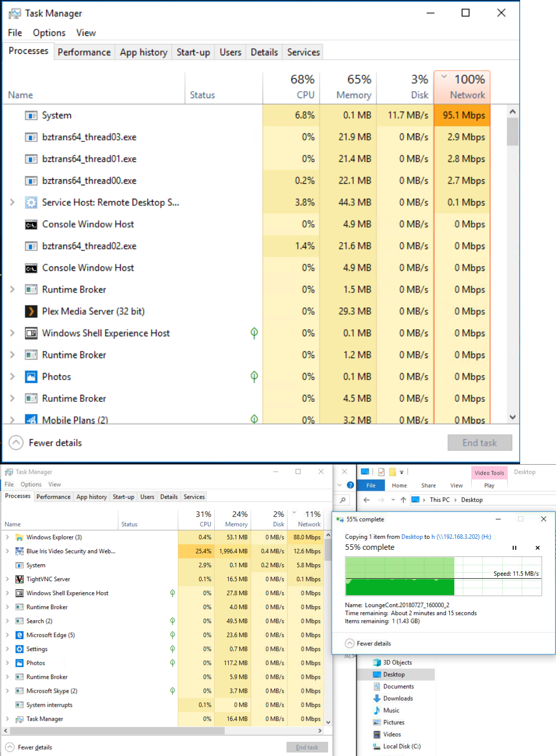Expand Windows Shell Experience Host in larger Task Manager
The image size is (556, 756).
(12, 333)
